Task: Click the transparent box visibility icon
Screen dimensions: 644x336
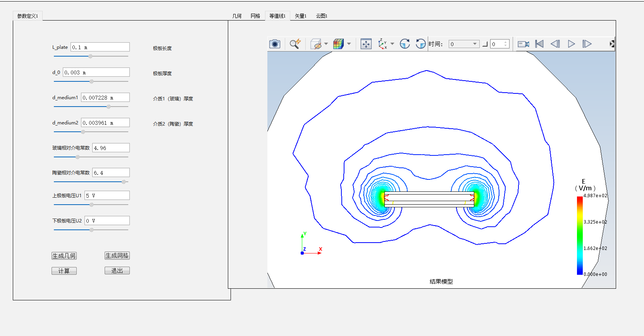Action: pyautogui.click(x=316, y=44)
